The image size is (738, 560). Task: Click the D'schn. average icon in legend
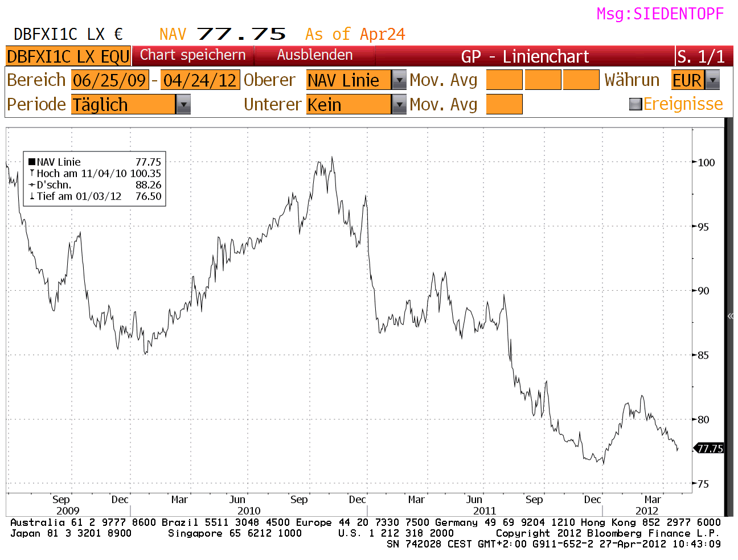(32, 185)
